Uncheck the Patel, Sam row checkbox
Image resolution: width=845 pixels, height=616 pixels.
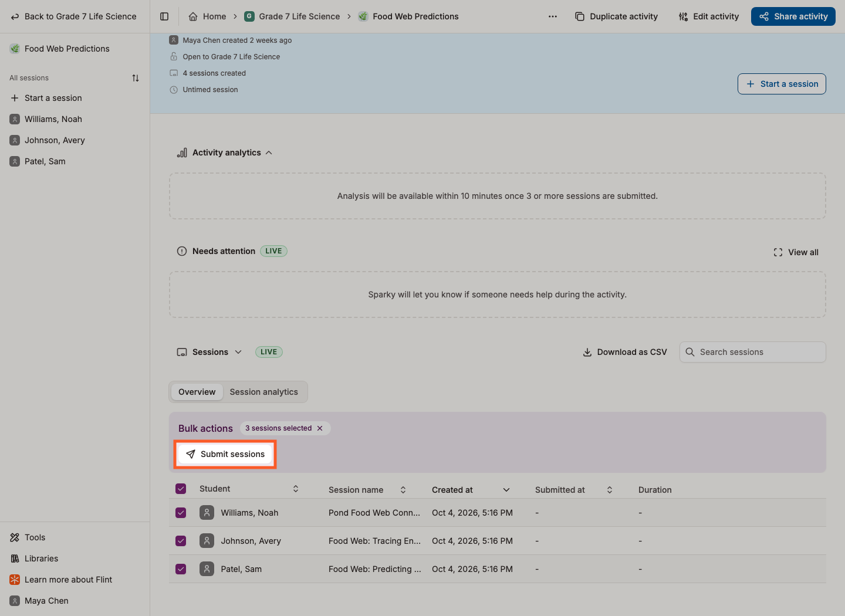pyautogui.click(x=181, y=569)
